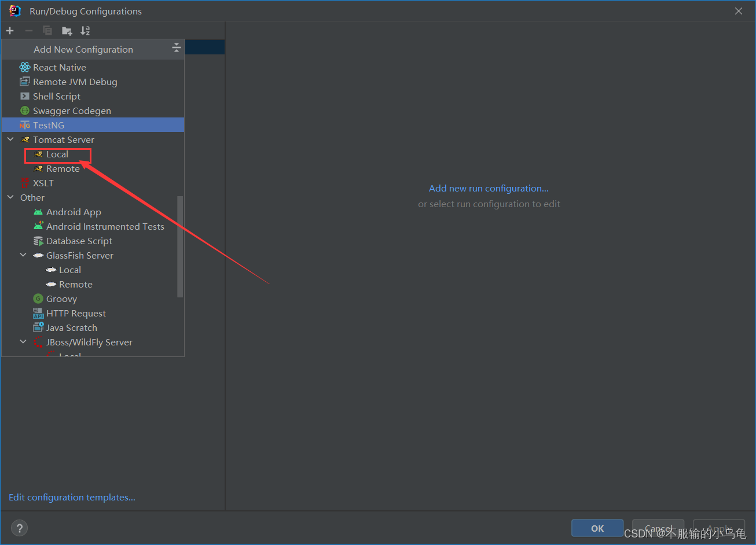Screen dimensions: 756x545
Task: Click the Create New Folder toolbar icon
Action: coord(67,31)
